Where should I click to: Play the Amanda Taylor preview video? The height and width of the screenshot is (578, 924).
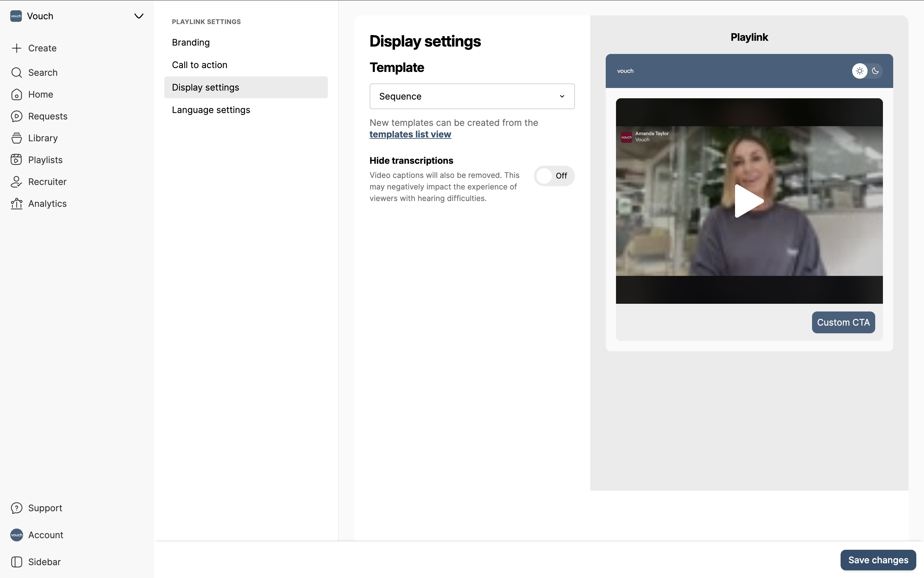tap(749, 201)
